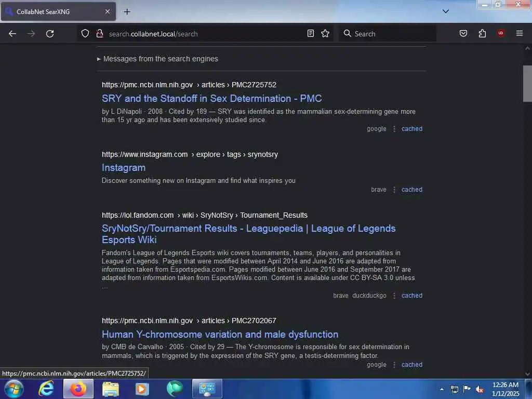Open a new tab with plus button

(127, 11)
